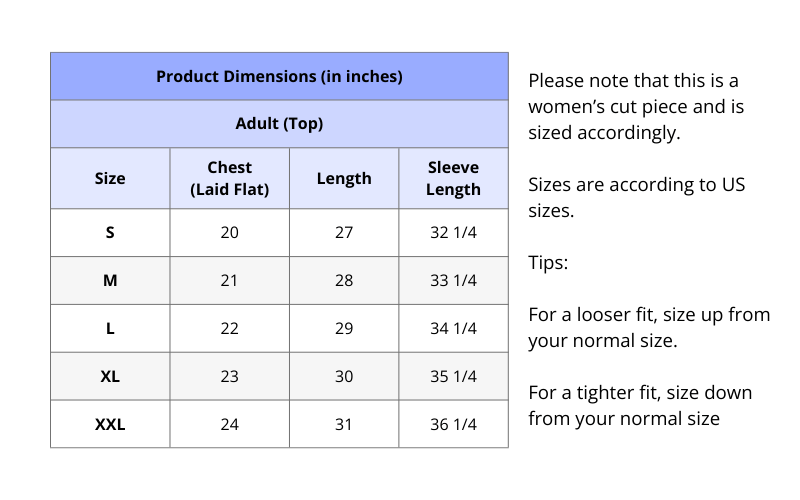Click the "Sizes are according to US sizes" text
Image resolution: width=800 pixels, height=500 pixels.
(636, 198)
